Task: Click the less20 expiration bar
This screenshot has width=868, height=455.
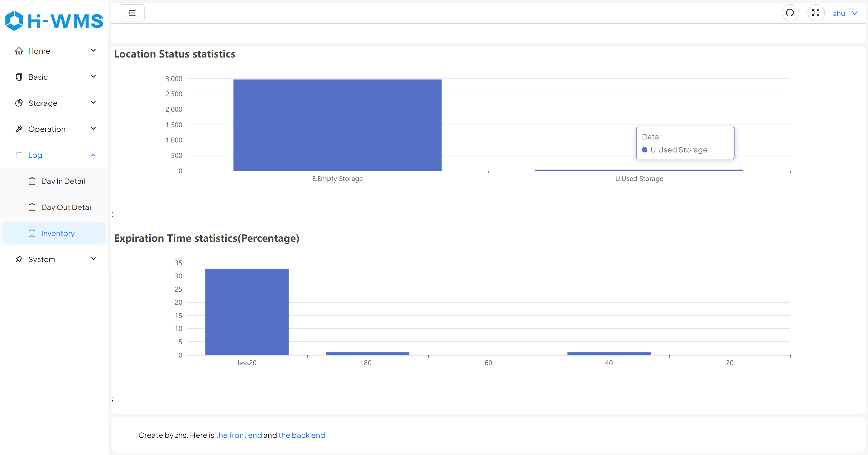Action: (x=247, y=312)
